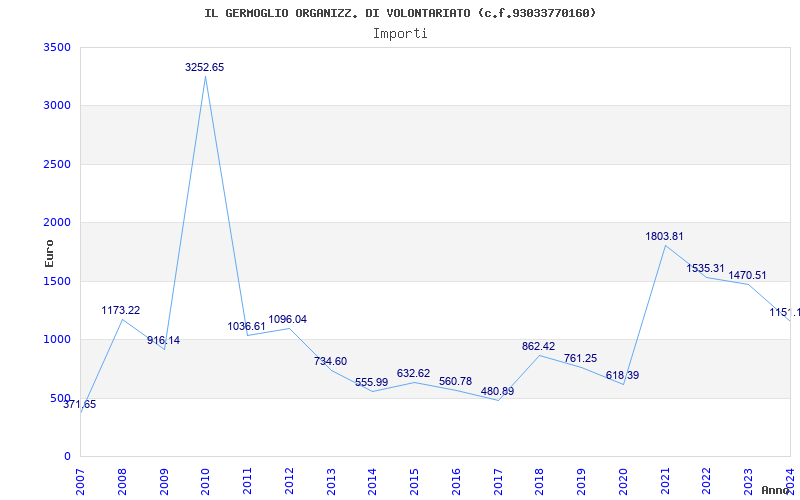
Task: Select the 1470.51 data label
Action: (747, 276)
